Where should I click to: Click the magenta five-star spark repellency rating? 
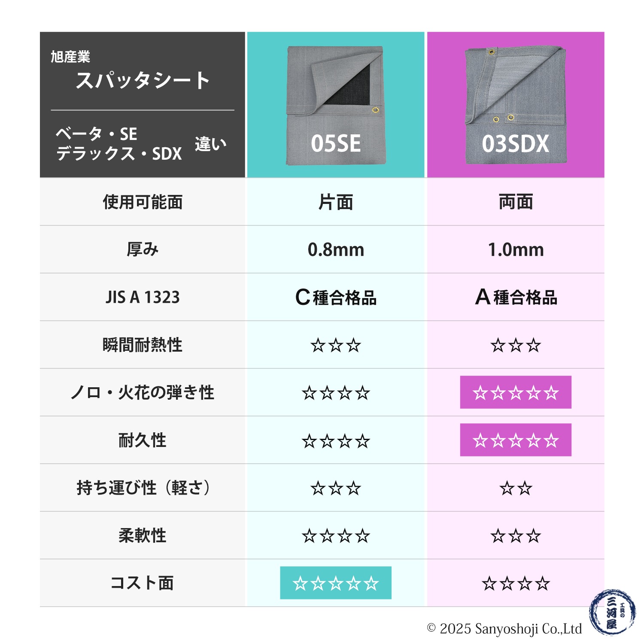pyautogui.click(x=516, y=392)
